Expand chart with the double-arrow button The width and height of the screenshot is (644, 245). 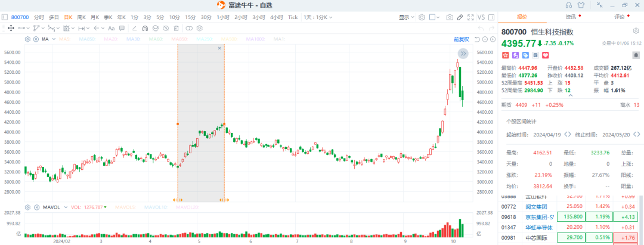click(463, 53)
